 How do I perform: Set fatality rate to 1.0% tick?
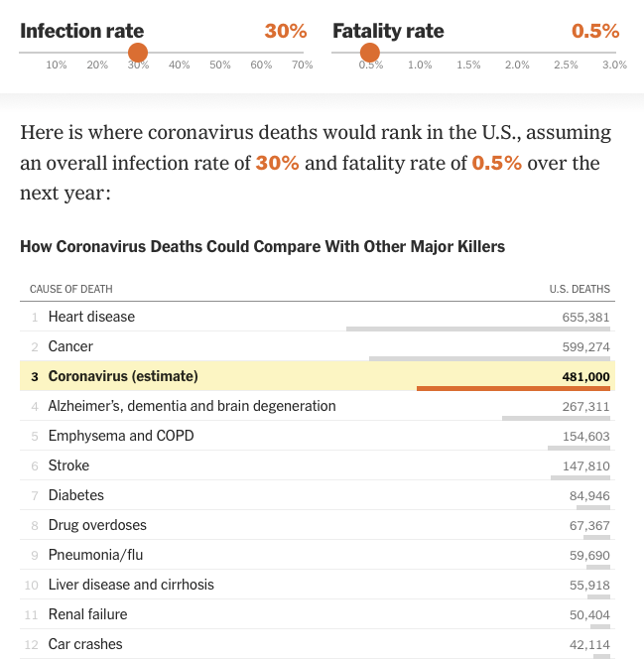click(420, 53)
